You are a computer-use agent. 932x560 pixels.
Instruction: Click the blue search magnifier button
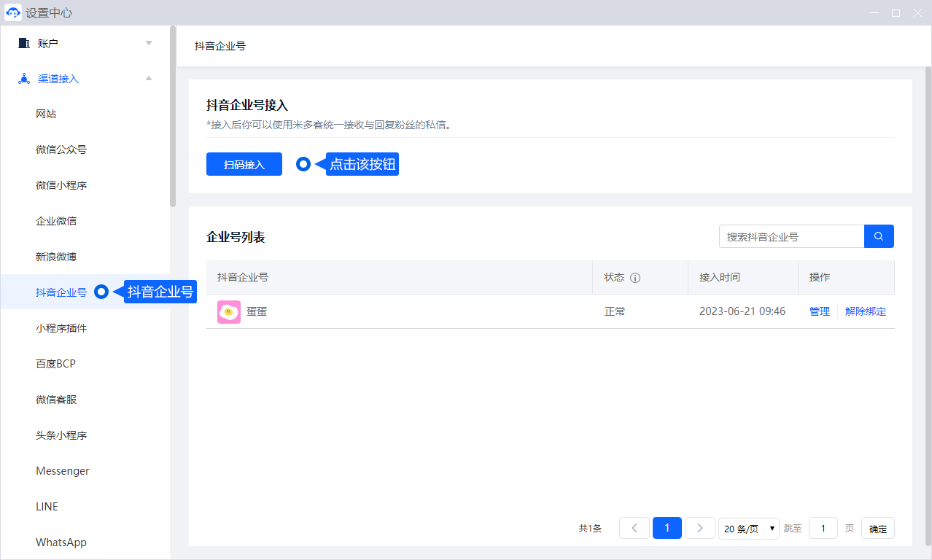coord(879,236)
